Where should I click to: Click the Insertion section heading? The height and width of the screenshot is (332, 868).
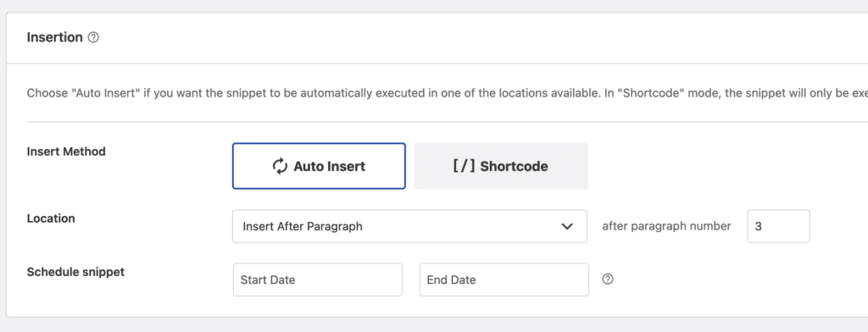(55, 37)
